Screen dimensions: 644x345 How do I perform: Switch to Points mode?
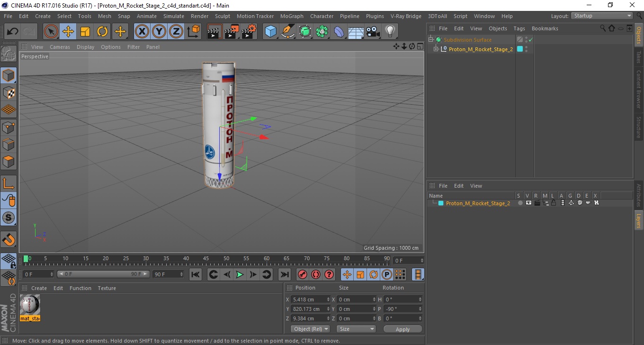(x=9, y=127)
